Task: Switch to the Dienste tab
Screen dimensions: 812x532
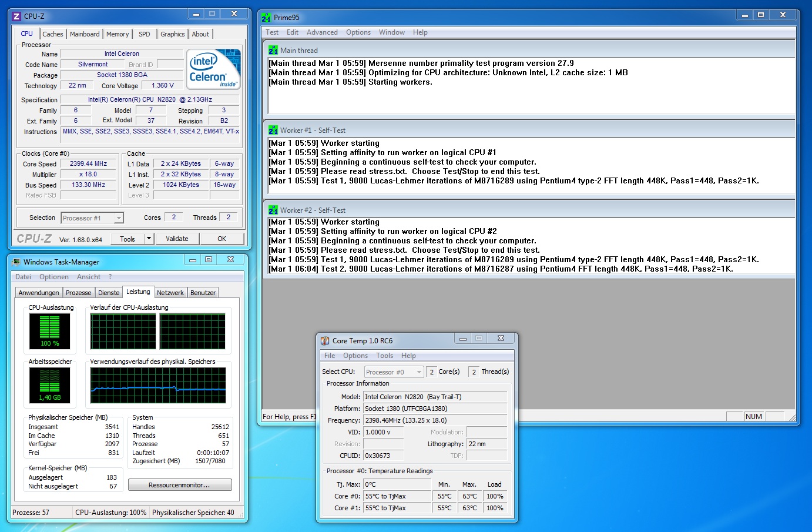Action: click(x=109, y=293)
